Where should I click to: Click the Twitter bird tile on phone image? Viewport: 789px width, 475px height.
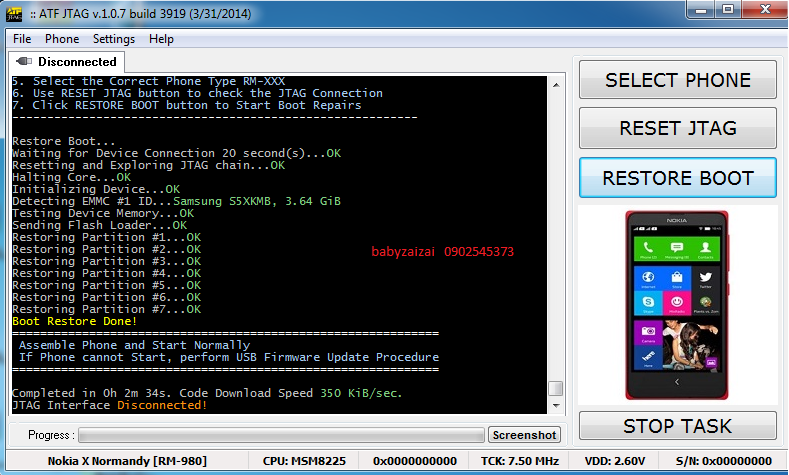pos(705,277)
